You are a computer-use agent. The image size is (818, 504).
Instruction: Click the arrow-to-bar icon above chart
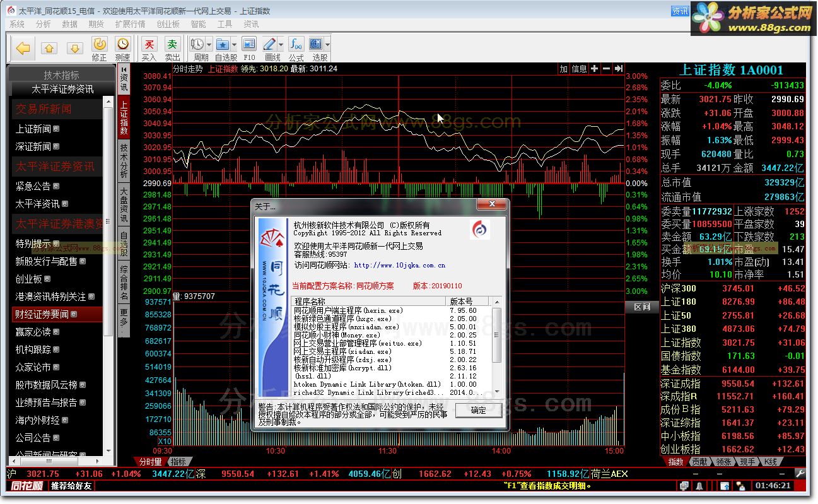(x=618, y=69)
